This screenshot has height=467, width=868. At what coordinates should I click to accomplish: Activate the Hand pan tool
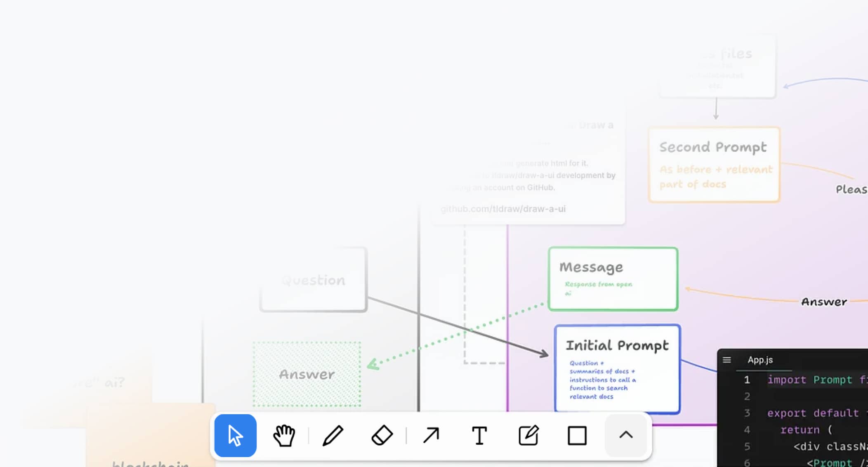click(284, 436)
